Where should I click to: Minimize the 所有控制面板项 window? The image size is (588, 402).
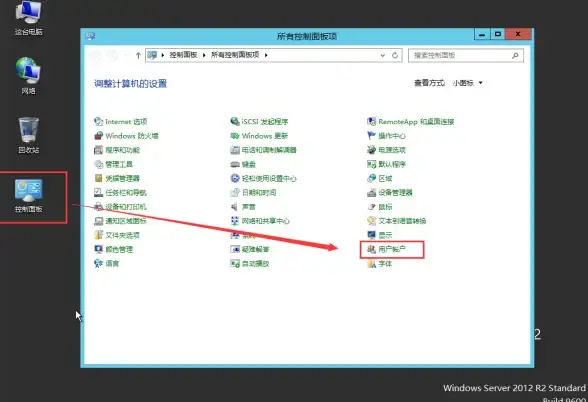482,34
